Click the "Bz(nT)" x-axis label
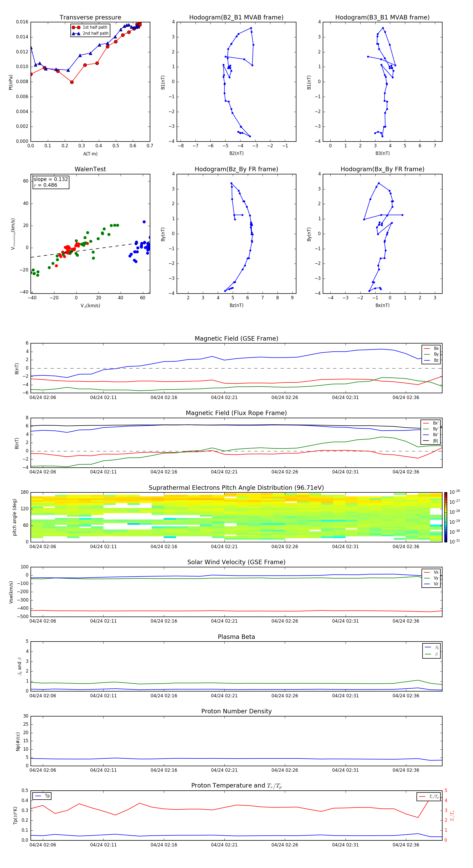Image resolution: width=473 pixels, height=868 pixels. click(236, 305)
